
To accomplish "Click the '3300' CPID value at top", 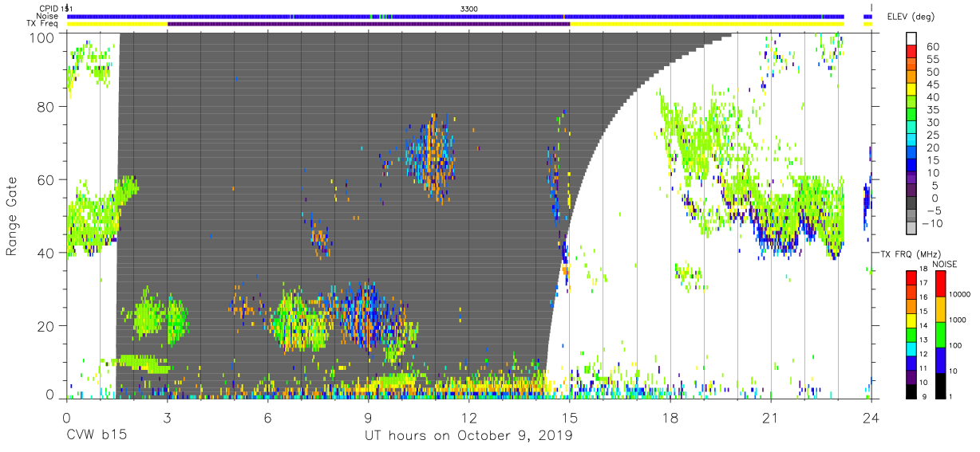I will click(x=469, y=8).
